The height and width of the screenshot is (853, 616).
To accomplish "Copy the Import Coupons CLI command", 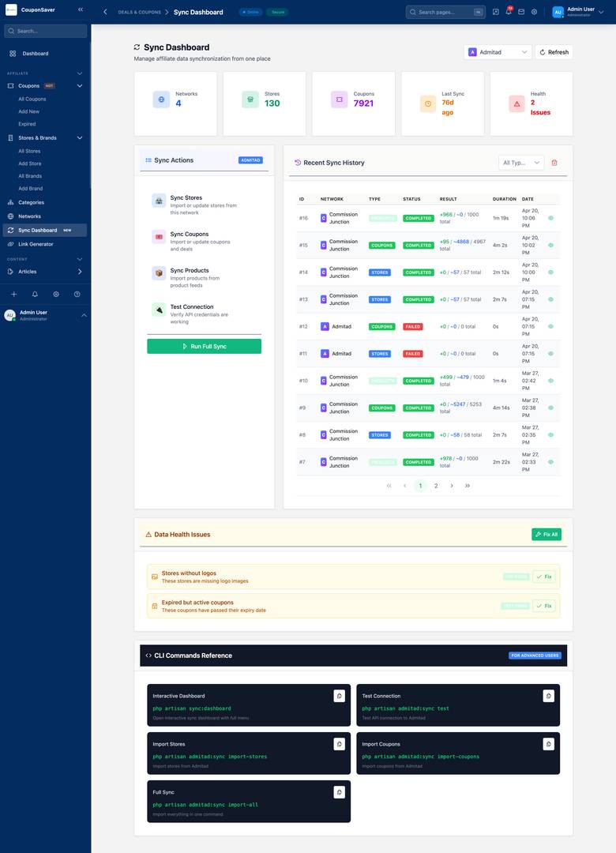I will [549, 744].
